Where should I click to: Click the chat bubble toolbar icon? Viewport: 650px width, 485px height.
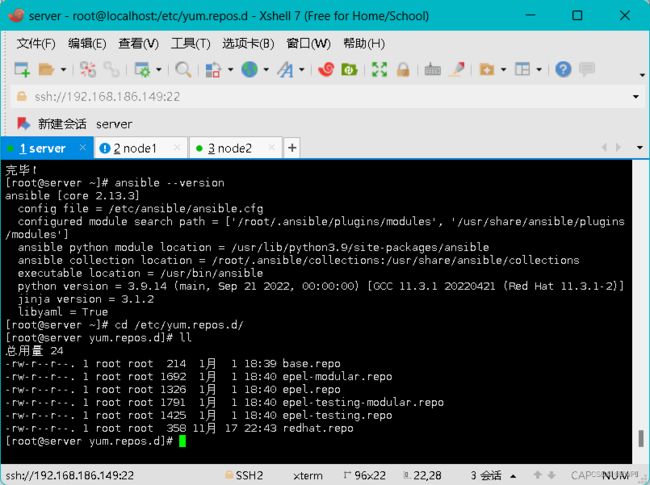pos(587,70)
